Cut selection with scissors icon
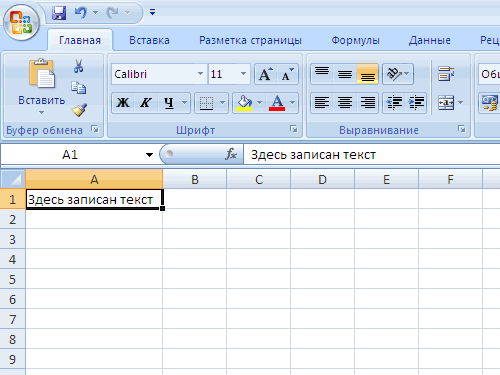The width and height of the screenshot is (500, 375). pos(78,66)
